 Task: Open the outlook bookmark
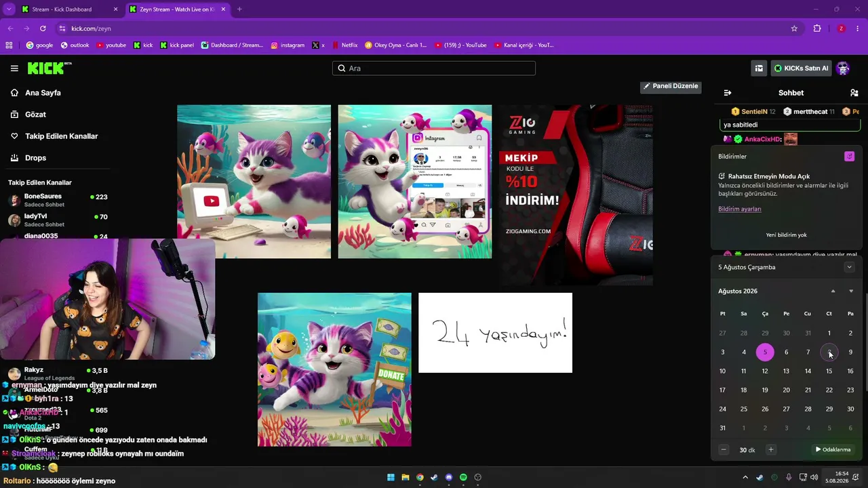(75, 45)
